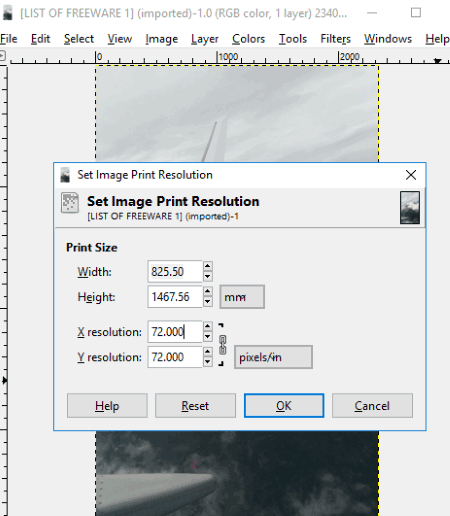Decrease Width value with down arrow
Image resolution: width=450 pixels, height=516 pixels.
(x=208, y=276)
